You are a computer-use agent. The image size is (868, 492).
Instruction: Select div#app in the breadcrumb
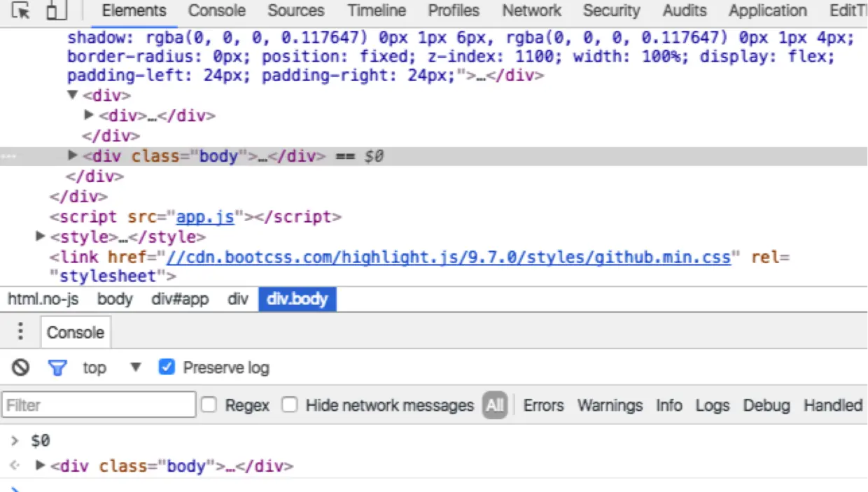(180, 300)
